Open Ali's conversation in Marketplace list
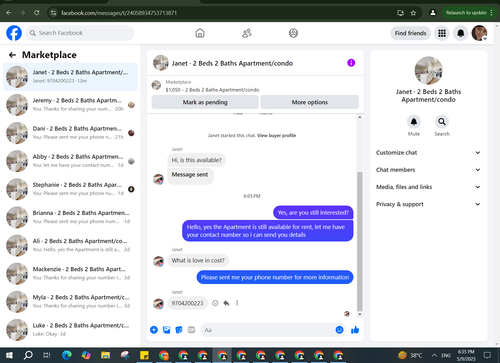 coord(70,245)
